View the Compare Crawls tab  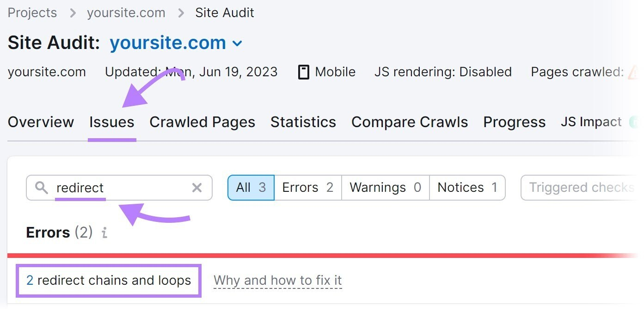pos(409,122)
